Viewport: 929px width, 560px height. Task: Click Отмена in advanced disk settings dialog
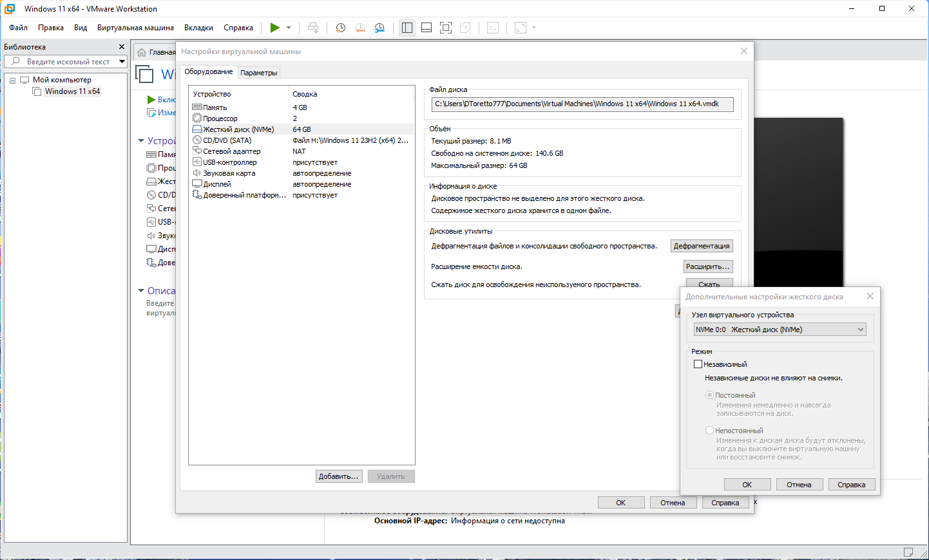(799, 485)
